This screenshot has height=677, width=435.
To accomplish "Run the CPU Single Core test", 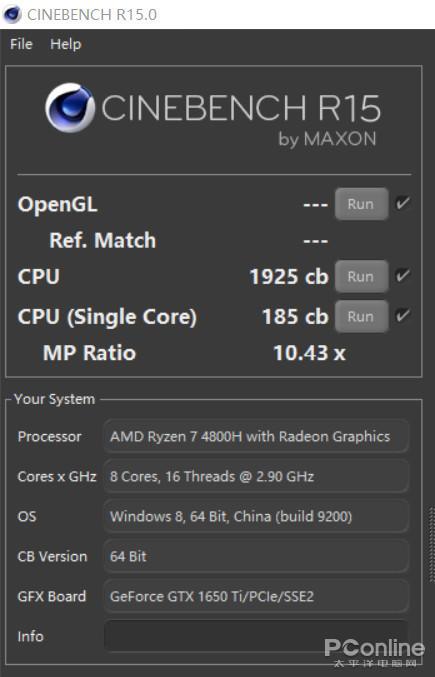I will click(x=361, y=316).
